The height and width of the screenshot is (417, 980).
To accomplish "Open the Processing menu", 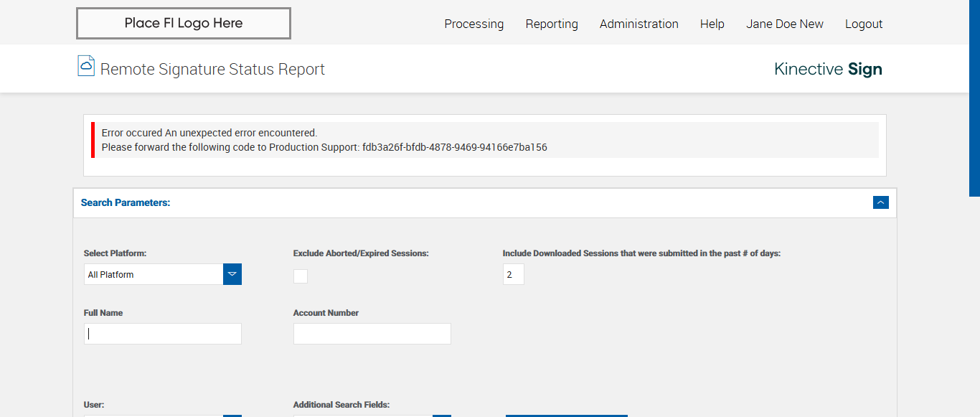I will click(x=474, y=24).
